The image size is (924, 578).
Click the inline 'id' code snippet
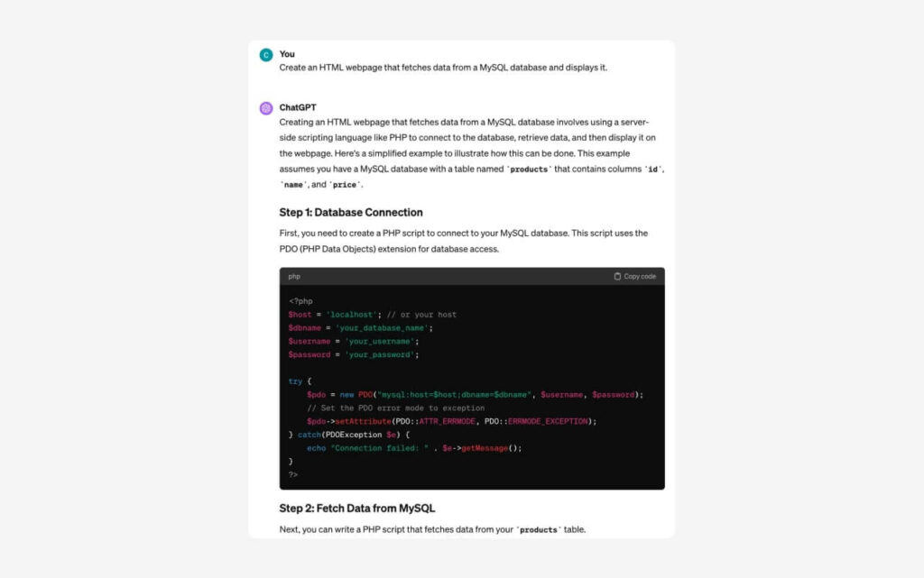pos(652,170)
